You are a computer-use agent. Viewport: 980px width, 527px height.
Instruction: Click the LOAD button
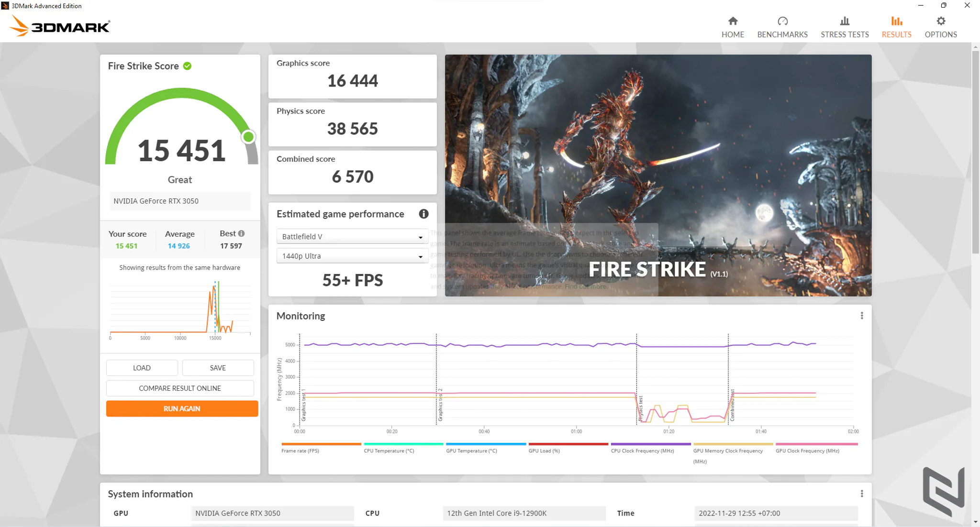pos(142,368)
